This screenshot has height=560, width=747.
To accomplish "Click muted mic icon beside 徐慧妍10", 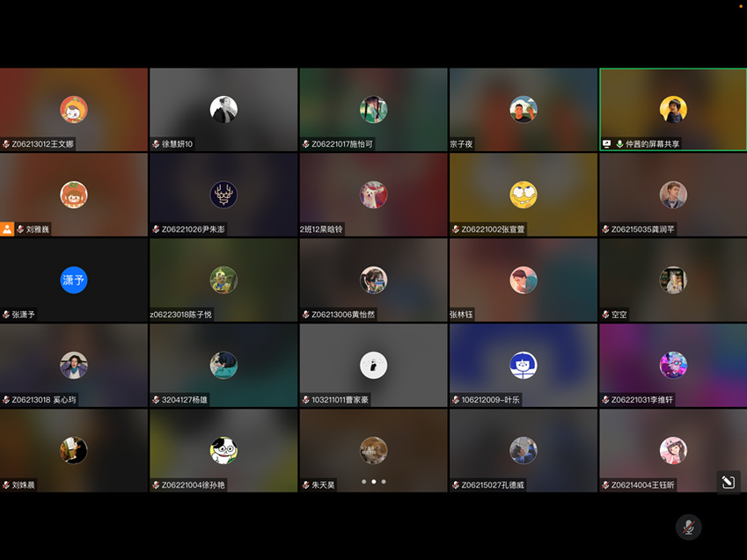I will [156, 144].
